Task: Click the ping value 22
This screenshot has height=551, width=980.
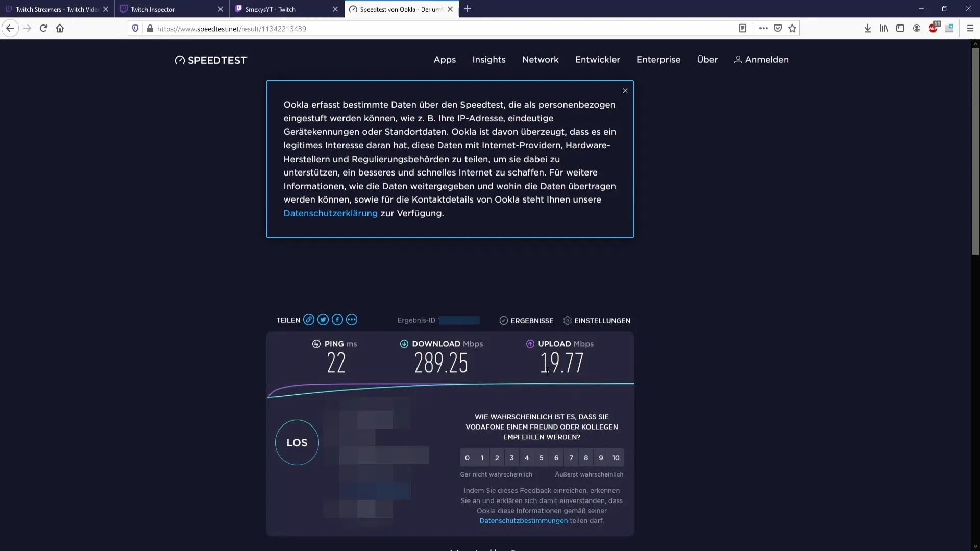Action: coord(336,363)
